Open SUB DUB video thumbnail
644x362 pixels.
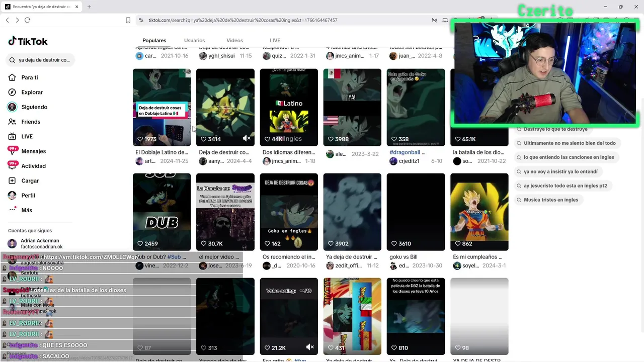[162, 212]
